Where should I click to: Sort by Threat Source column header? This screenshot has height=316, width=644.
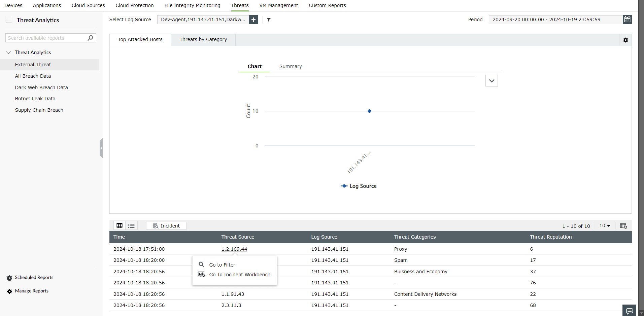click(238, 237)
